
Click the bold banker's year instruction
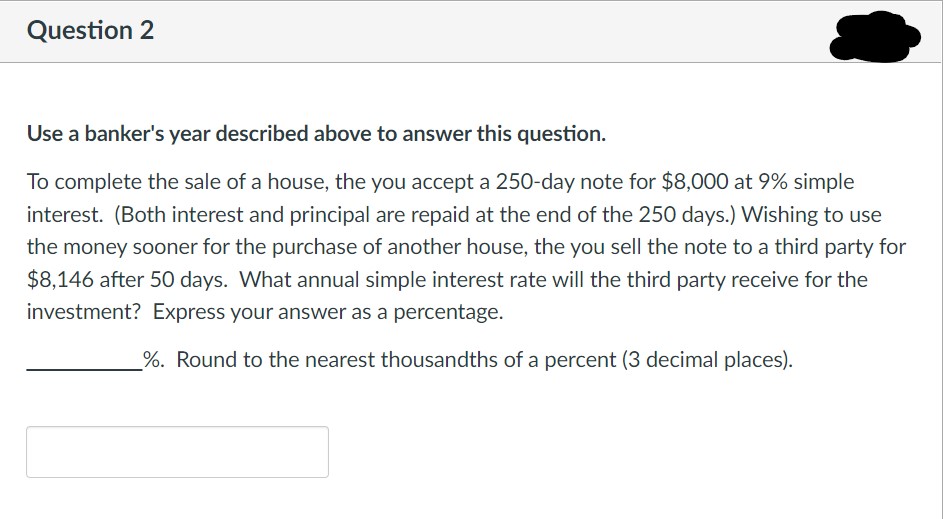316,134
